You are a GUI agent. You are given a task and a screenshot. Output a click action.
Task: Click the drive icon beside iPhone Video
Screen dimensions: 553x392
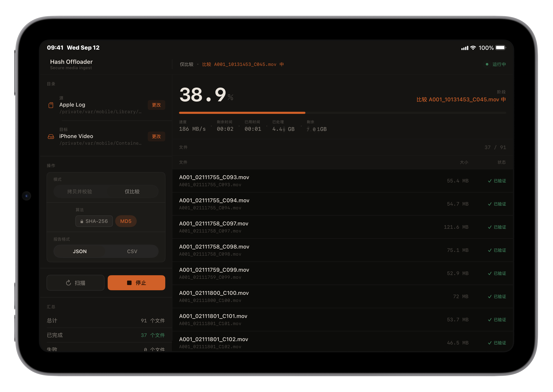point(51,137)
